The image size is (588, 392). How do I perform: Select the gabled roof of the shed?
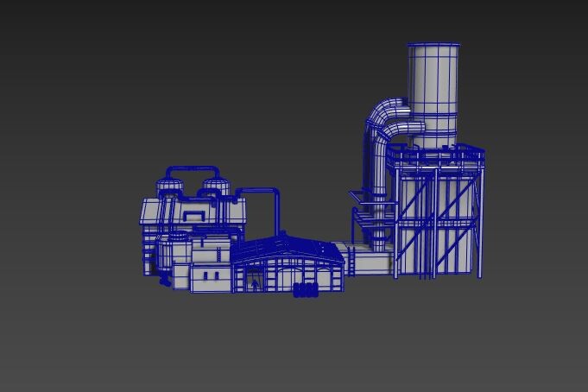[x=287, y=249]
